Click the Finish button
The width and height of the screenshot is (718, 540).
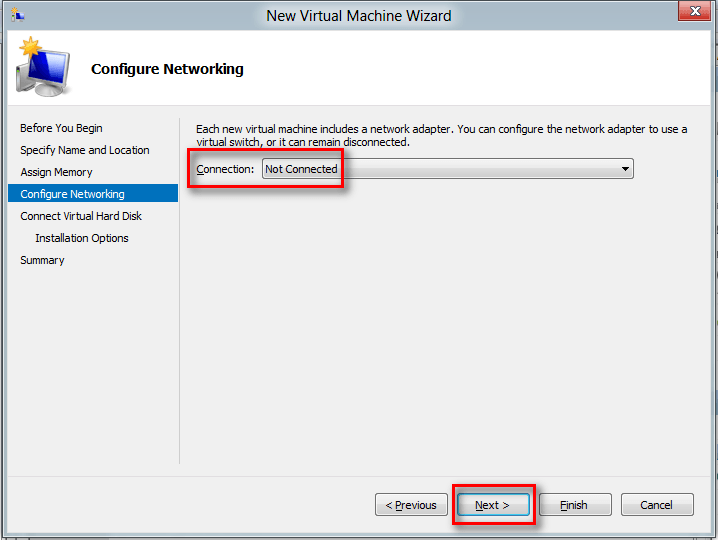coord(573,505)
